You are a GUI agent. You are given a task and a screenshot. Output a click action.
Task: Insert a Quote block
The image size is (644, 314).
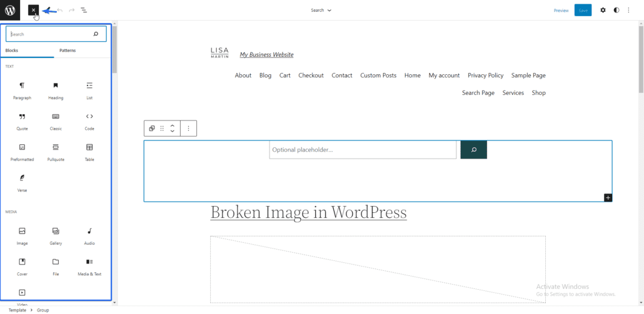22,121
